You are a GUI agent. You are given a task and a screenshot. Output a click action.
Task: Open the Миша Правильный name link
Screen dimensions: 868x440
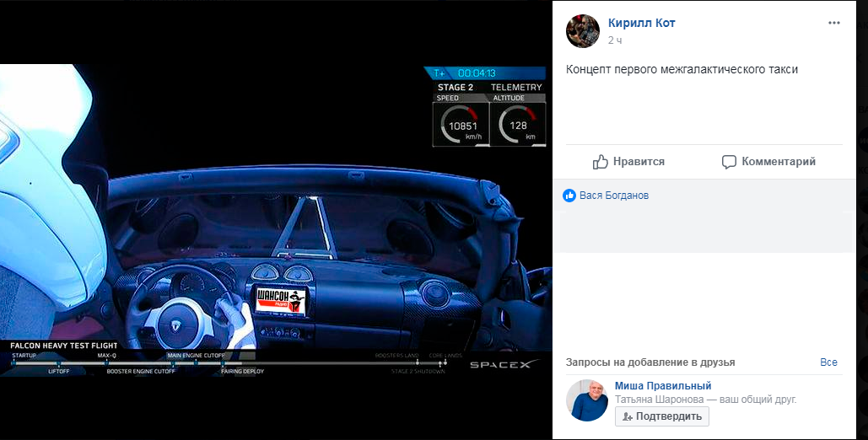[x=663, y=386]
